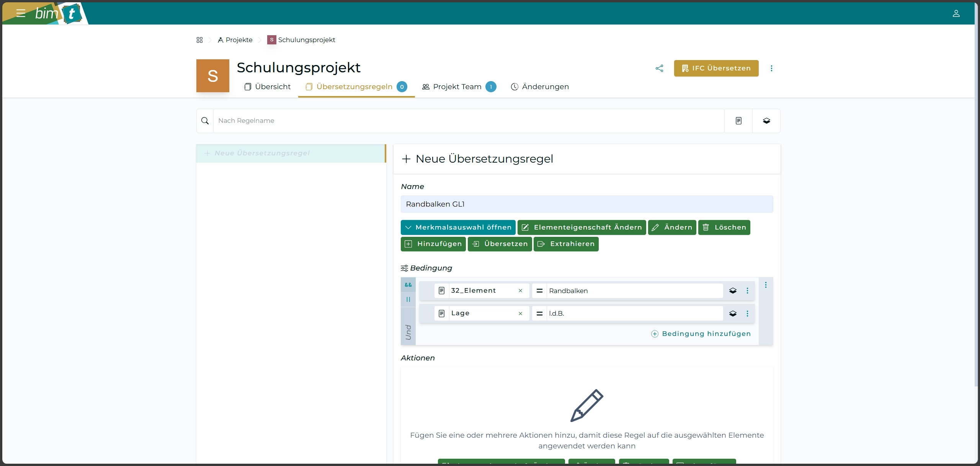Switch to the Projekt Team tab
This screenshot has width=980, height=466.
click(457, 87)
